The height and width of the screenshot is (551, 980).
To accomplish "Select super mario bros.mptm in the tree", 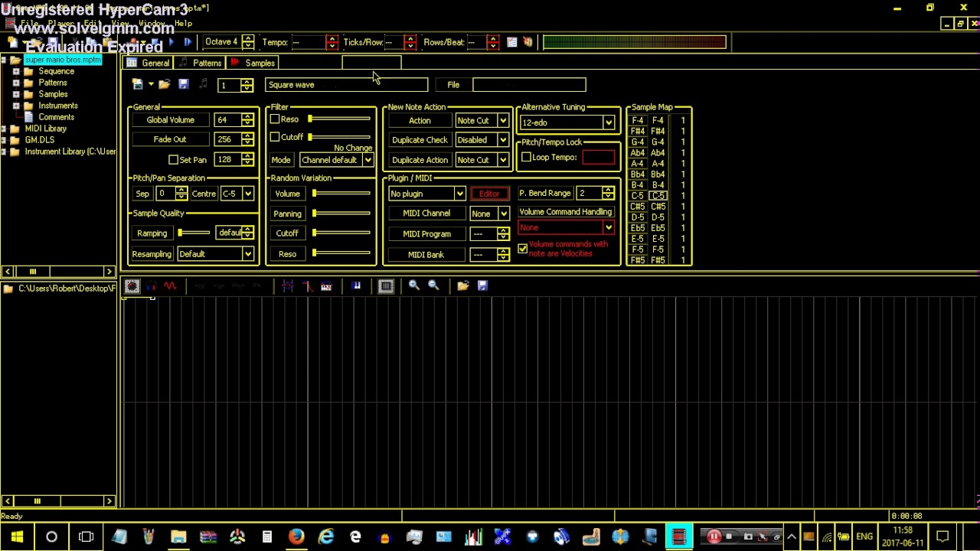I will 63,60.
